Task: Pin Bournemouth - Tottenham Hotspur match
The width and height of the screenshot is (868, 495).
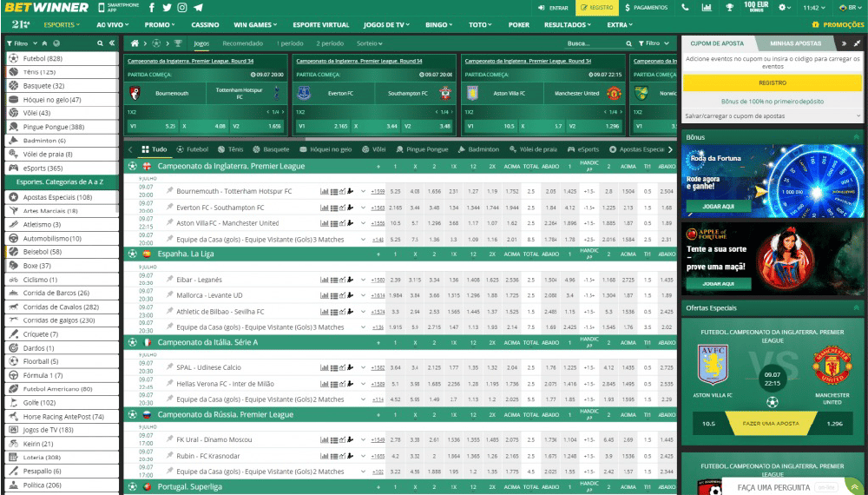Action: [170, 191]
